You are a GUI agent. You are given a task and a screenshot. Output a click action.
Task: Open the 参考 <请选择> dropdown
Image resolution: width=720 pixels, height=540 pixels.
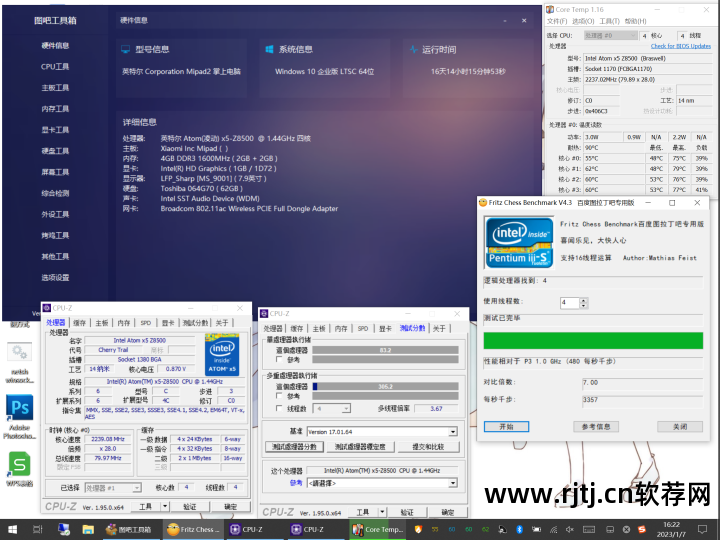click(x=382, y=483)
